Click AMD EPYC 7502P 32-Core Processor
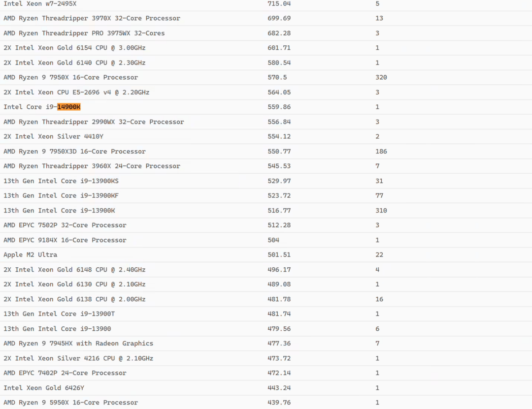532x409 pixels. [x=65, y=225]
